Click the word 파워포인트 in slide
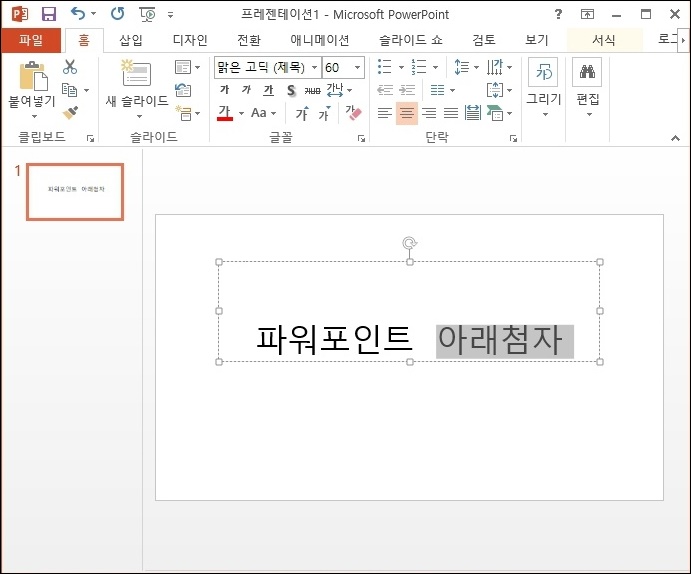The image size is (691, 574). [x=334, y=340]
